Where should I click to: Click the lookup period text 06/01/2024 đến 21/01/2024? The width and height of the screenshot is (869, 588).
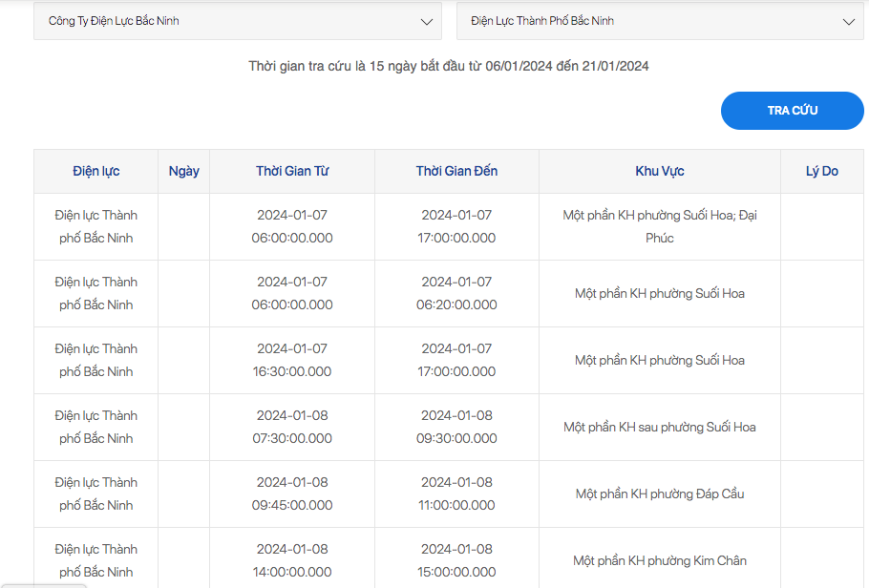567,66
